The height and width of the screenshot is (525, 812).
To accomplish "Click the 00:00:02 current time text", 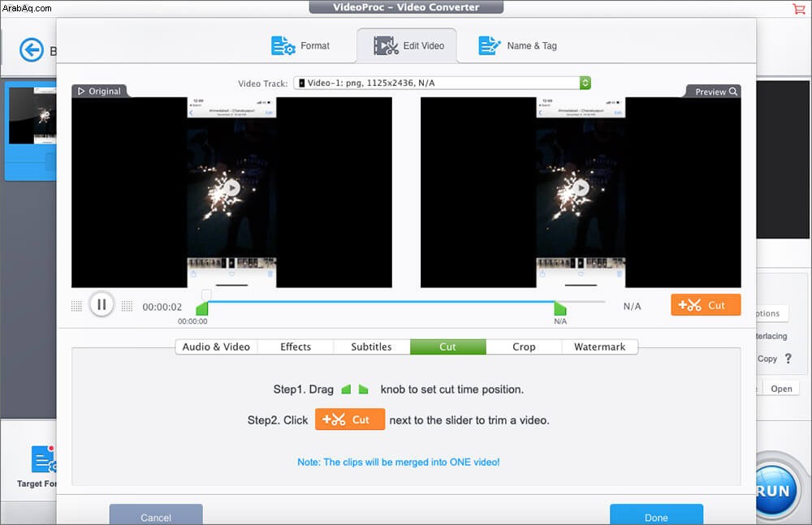I will 162,307.
